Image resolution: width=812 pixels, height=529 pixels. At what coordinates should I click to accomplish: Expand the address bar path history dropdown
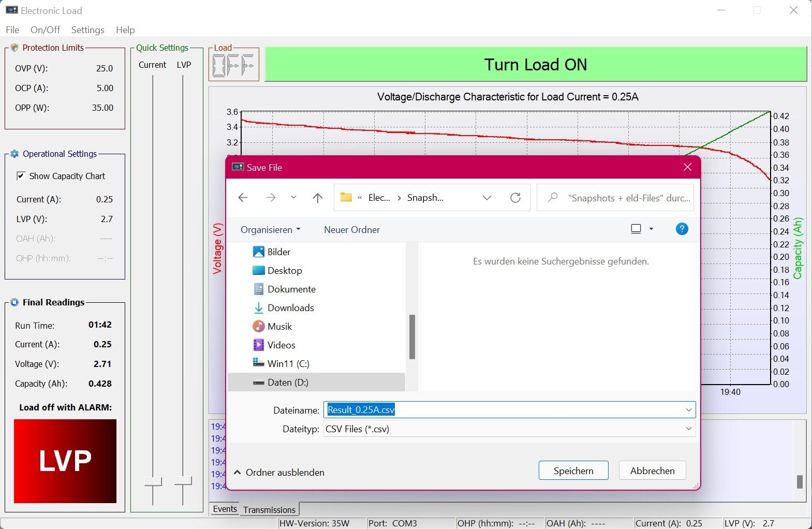(x=487, y=198)
